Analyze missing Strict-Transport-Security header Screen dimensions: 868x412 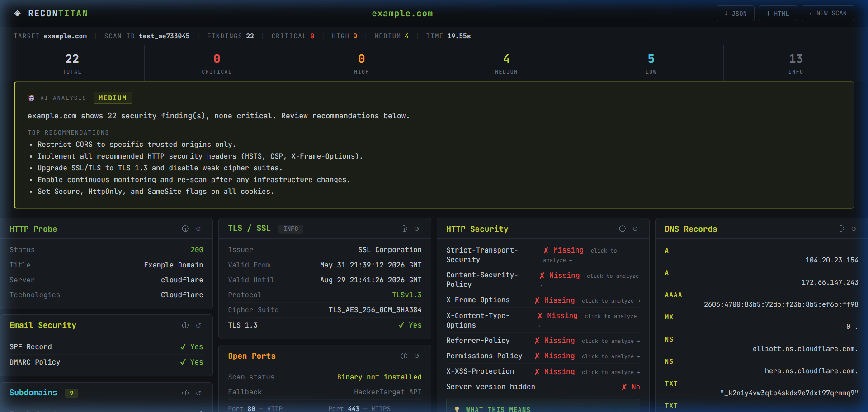pos(580,255)
